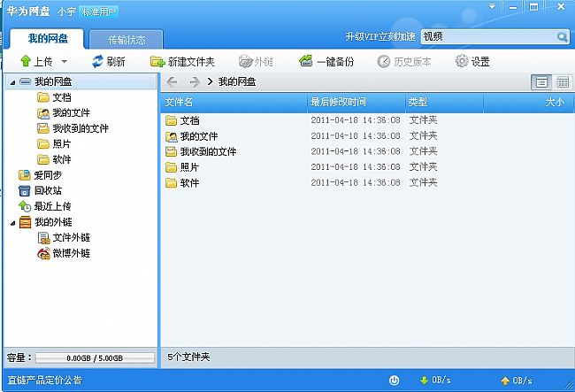Click the 升级VIP立刻加速 link

[x=380, y=36]
